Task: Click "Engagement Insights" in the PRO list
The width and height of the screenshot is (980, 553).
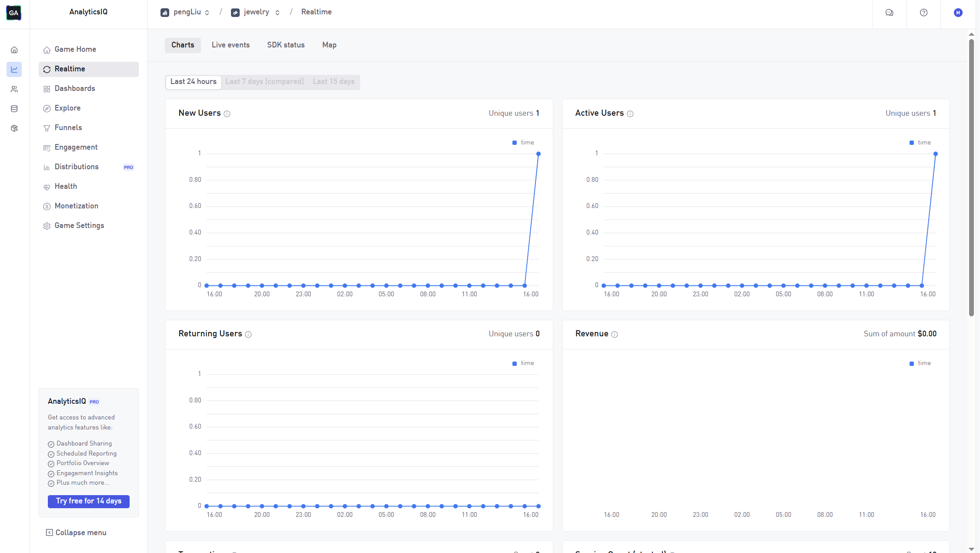Action: [x=87, y=473]
